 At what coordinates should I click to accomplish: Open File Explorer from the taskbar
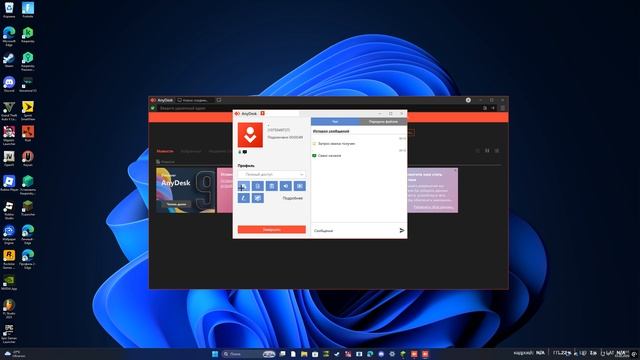coord(304,354)
